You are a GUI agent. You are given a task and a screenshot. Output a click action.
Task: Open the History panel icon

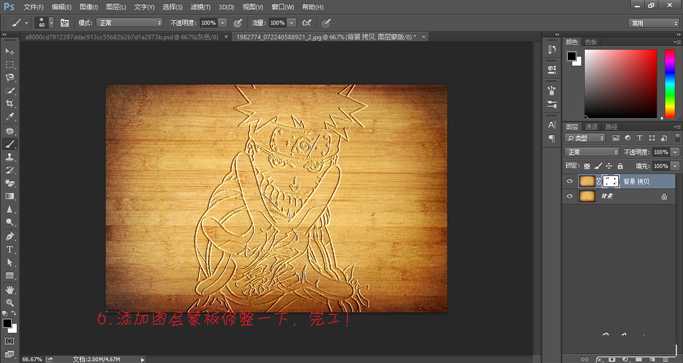click(x=552, y=49)
